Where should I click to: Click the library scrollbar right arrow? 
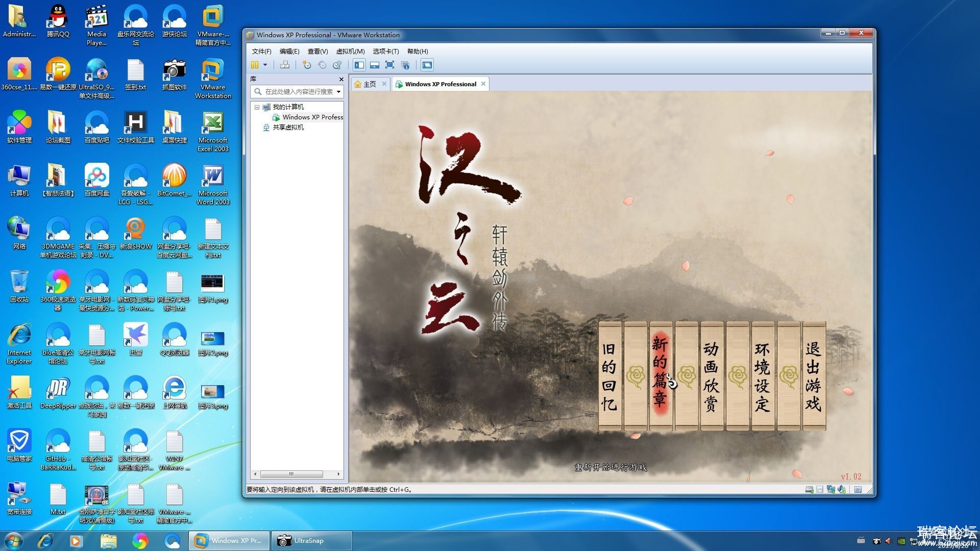(338, 474)
